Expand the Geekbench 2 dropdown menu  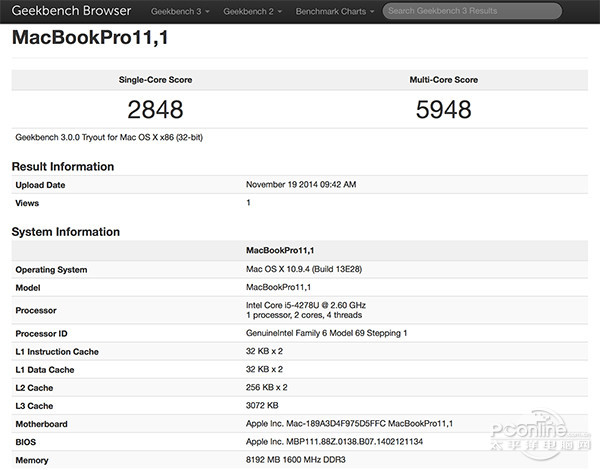click(x=253, y=11)
